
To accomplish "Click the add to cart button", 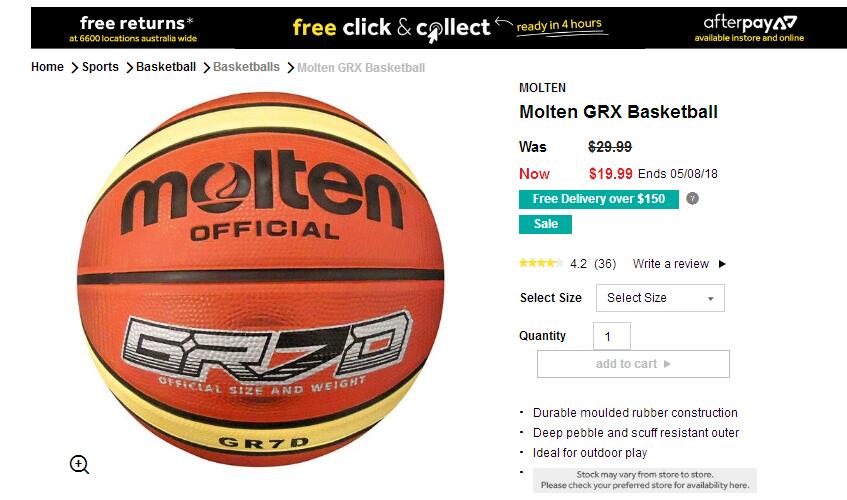I will tap(633, 364).
